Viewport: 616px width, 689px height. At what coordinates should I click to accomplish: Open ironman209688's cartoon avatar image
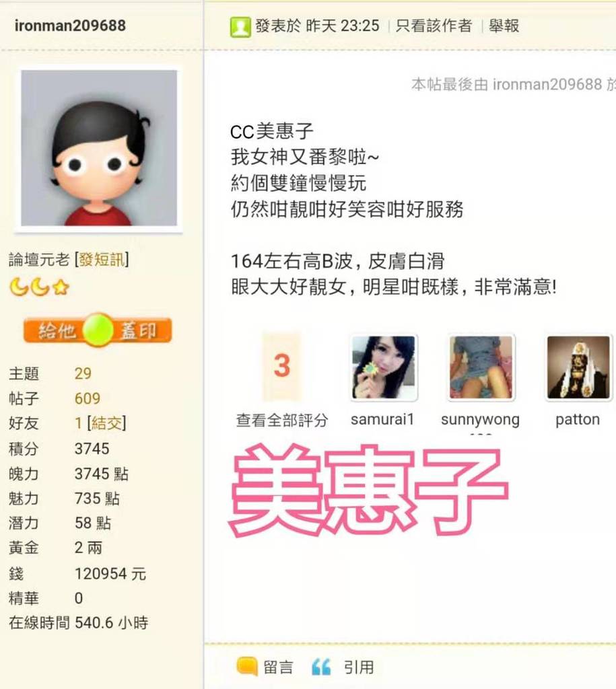coord(99,148)
